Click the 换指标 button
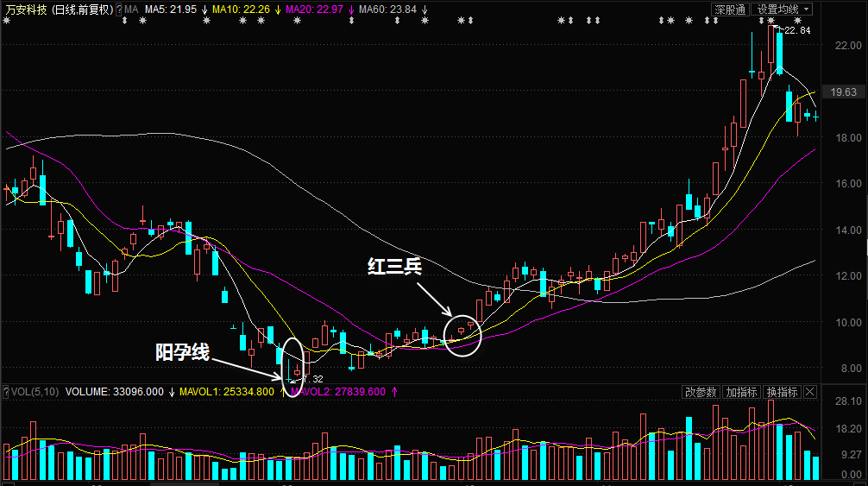 click(x=782, y=392)
